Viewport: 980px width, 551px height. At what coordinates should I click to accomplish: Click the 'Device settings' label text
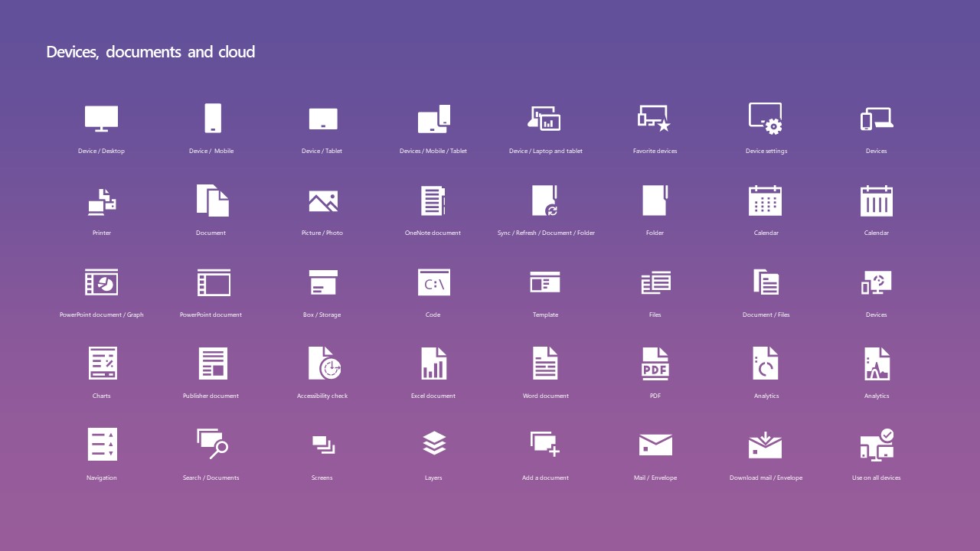click(x=766, y=151)
